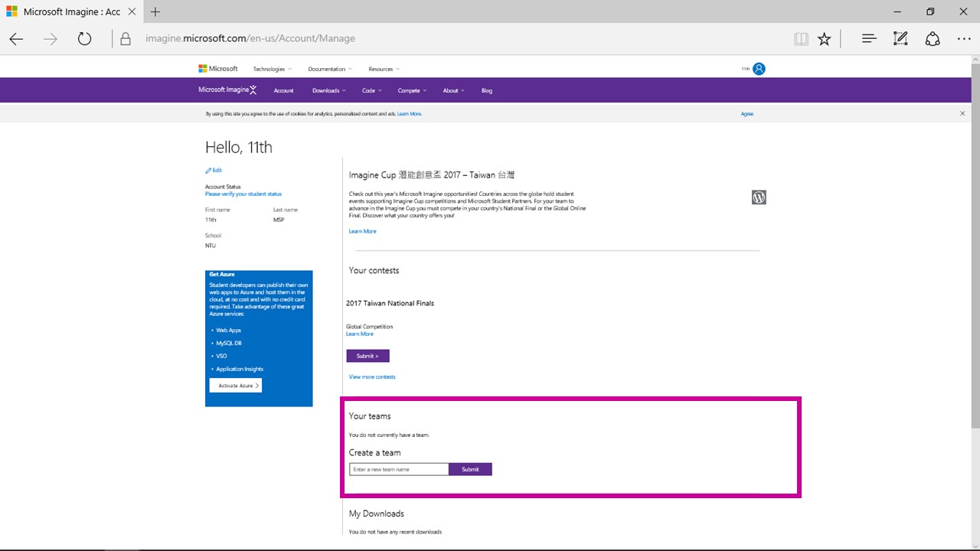Click the 'Hello, 11th' heading
This screenshot has height=551, width=980.
239,148
